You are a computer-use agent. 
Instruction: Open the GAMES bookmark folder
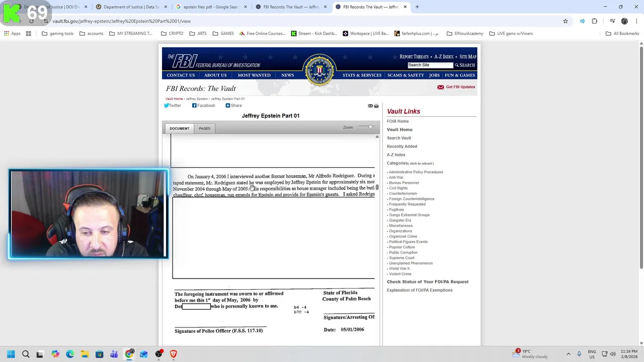[222, 34]
